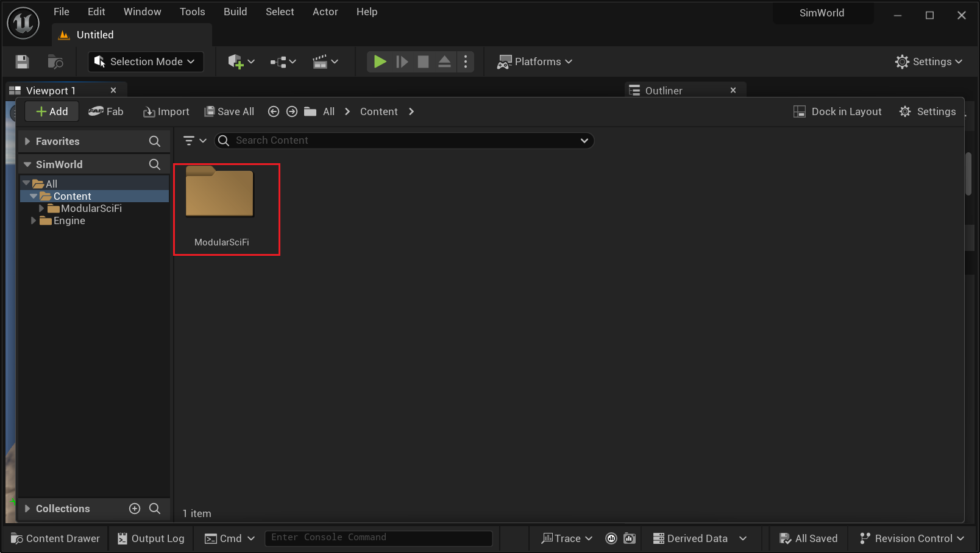Expand the Engine folder in tree
Screen dimensions: 980x553
click(x=34, y=220)
